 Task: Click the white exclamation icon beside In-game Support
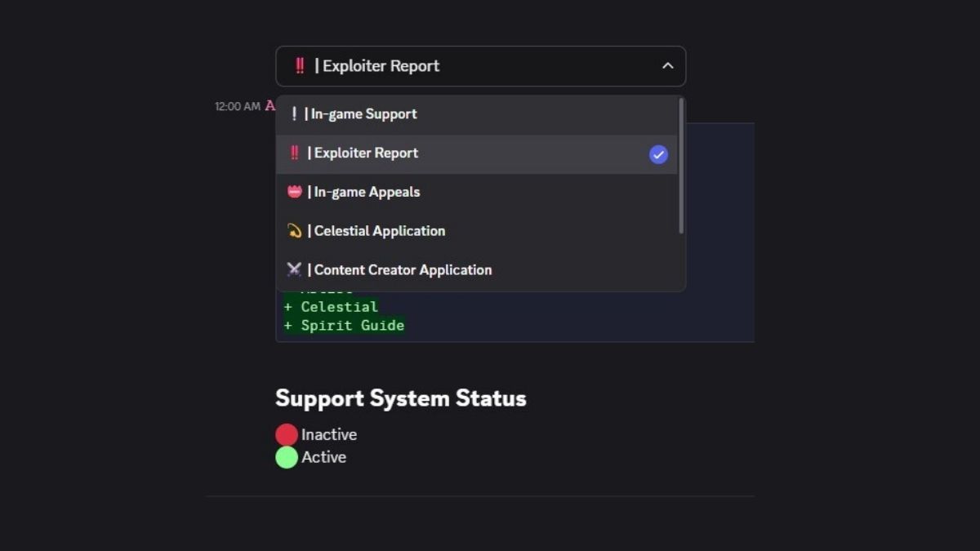click(x=296, y=113)
